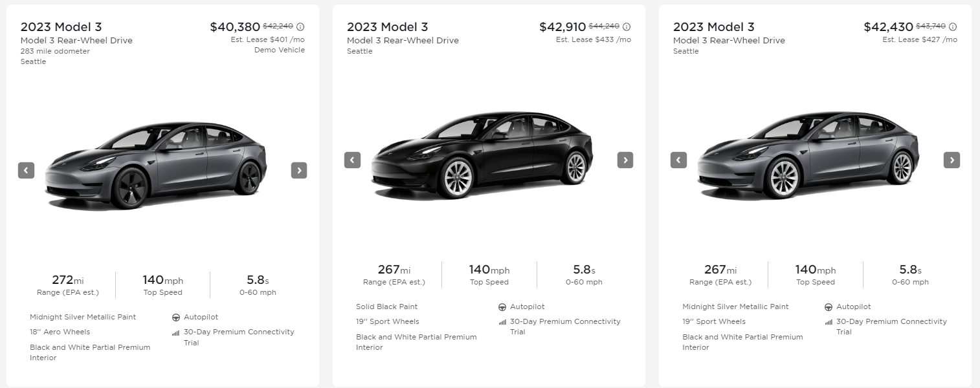Click the $40,380 price on first listing
This screenshot has height=388, width=980.
point(234,27)
